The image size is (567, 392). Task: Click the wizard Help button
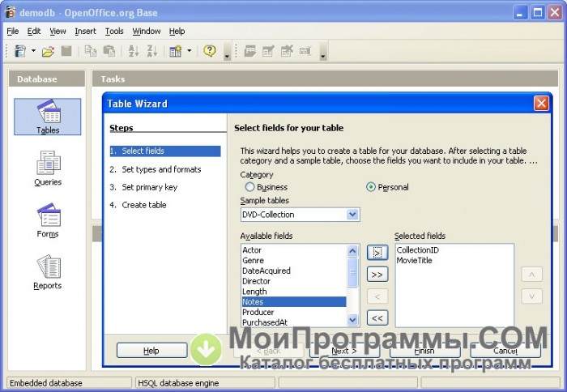152,351
